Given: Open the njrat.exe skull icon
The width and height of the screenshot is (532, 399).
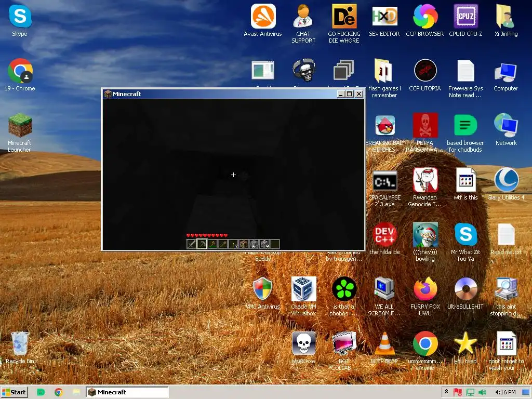Looking at the screenshot, I should [x=303, y=348].
